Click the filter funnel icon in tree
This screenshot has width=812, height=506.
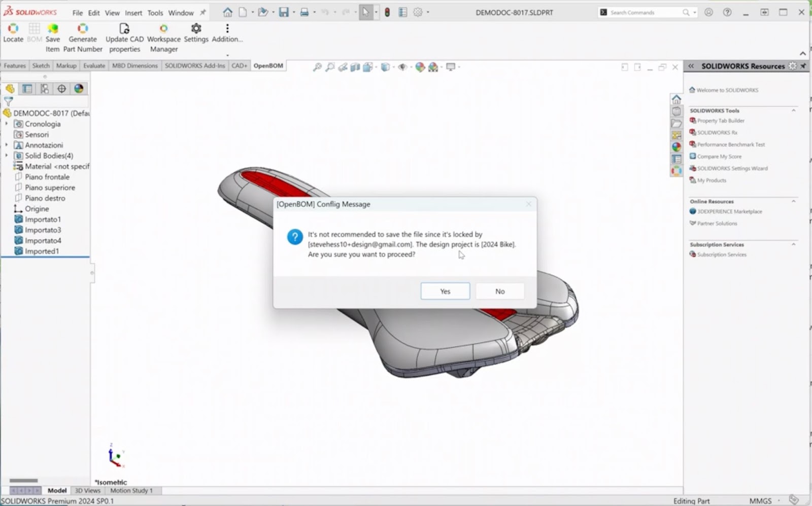[x=8, y=101]
